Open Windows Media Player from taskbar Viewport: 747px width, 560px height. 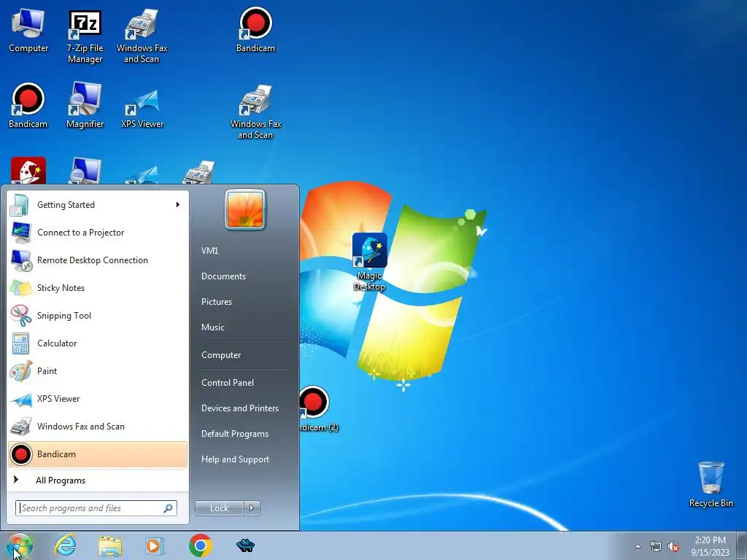pos(155,545)
